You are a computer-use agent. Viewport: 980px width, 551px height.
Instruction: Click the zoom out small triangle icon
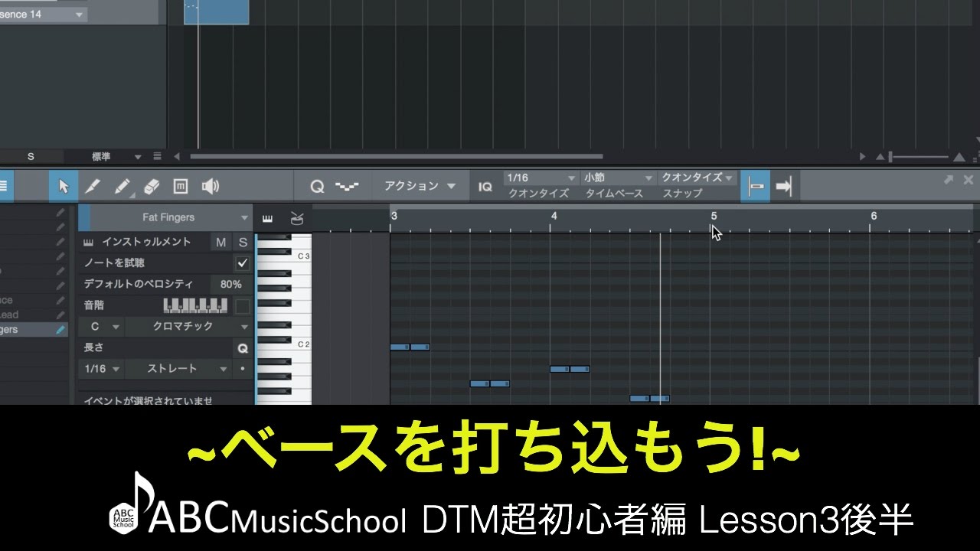tap(880, 157)
